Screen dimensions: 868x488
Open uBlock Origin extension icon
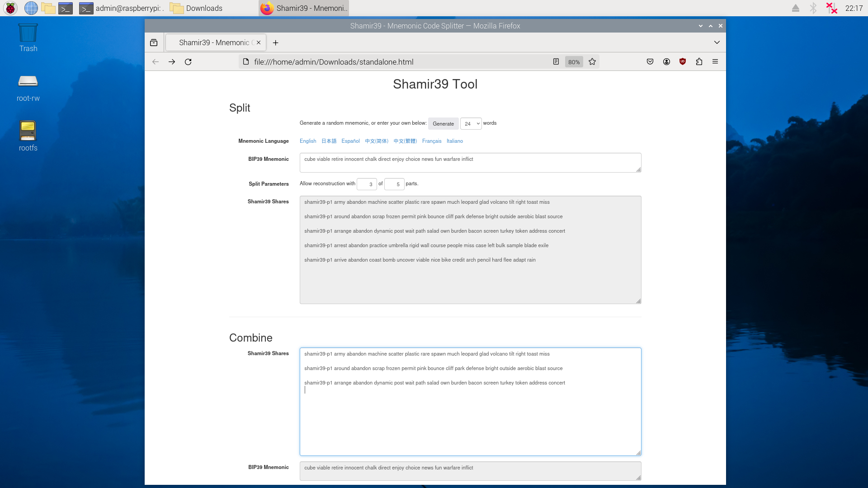coord(683,62)
